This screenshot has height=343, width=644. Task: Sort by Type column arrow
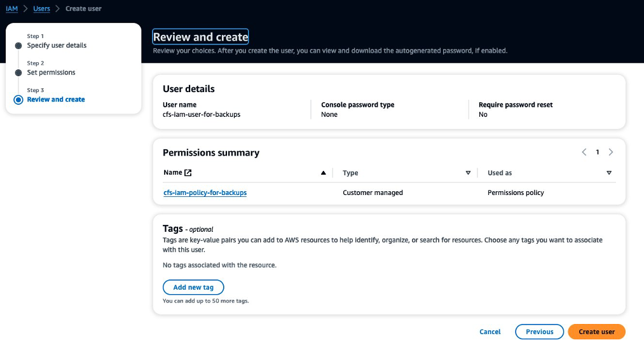click(x=468, y=173)
